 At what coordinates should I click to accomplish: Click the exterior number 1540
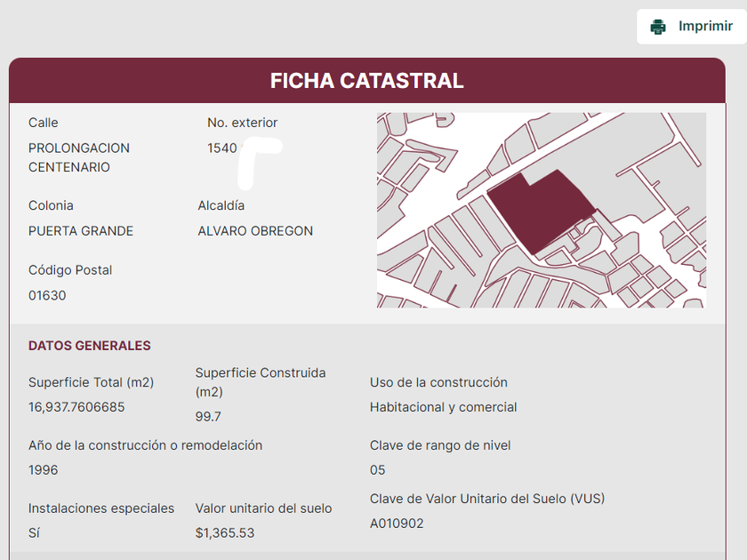[x=222, y=148]
